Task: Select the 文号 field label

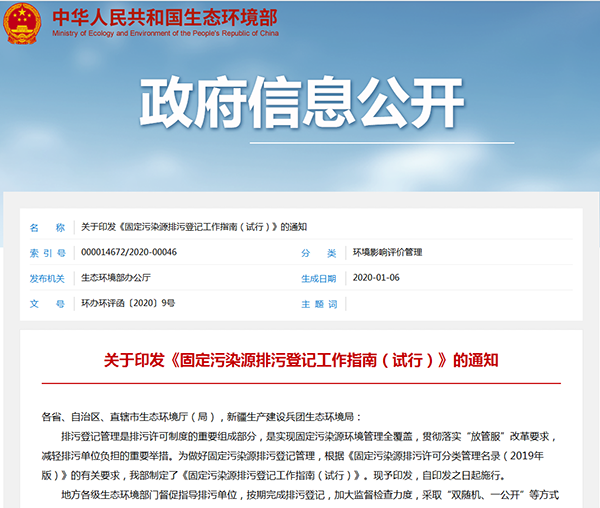Action: [47, 303]
